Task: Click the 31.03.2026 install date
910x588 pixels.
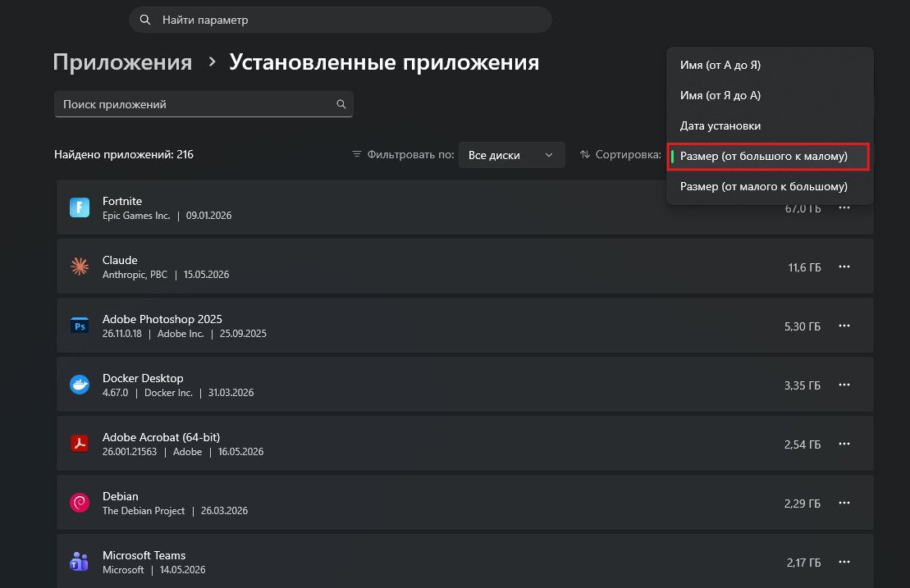Action: 231,393
